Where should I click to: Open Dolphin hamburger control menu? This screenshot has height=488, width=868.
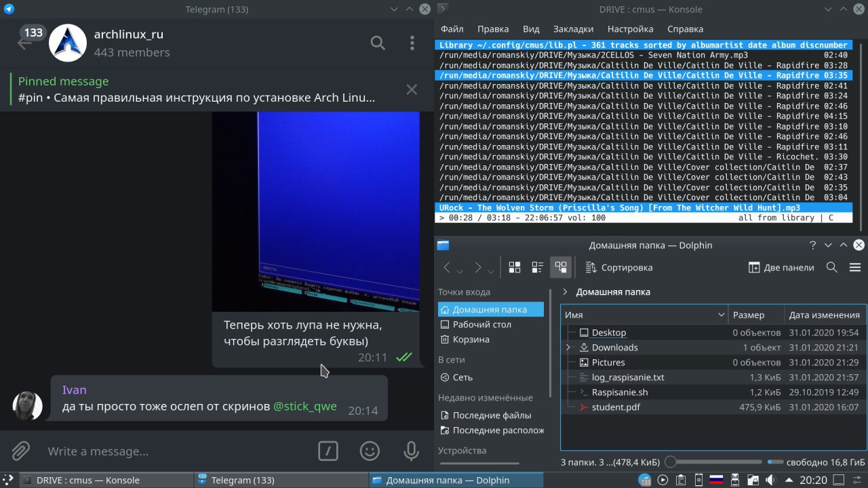pos(854,268)
